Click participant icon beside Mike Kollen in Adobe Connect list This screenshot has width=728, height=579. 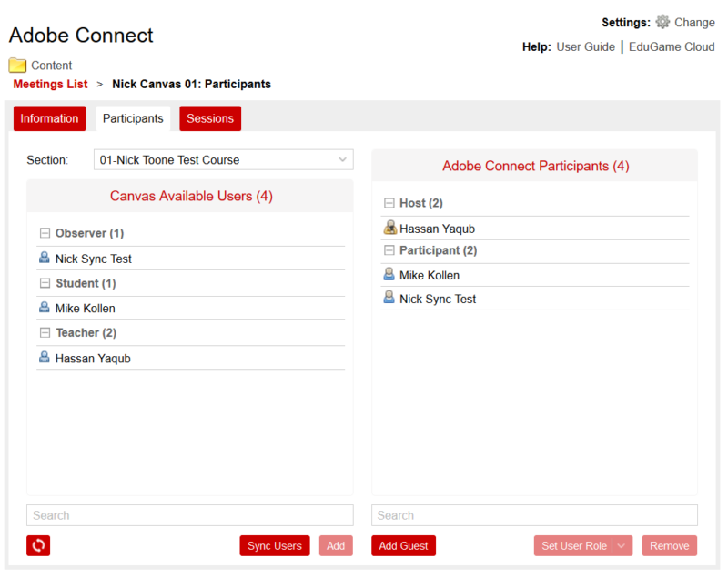point(389,274)
